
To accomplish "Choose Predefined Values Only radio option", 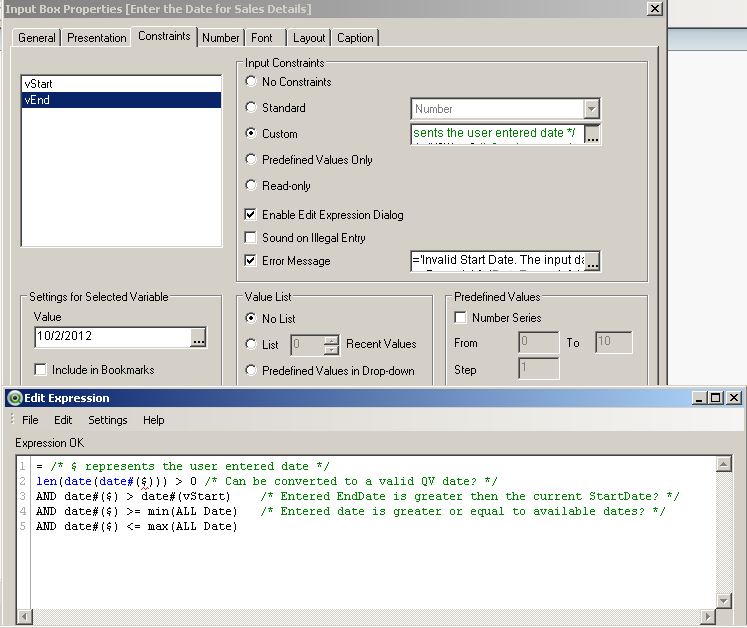I will pos(251,160).
